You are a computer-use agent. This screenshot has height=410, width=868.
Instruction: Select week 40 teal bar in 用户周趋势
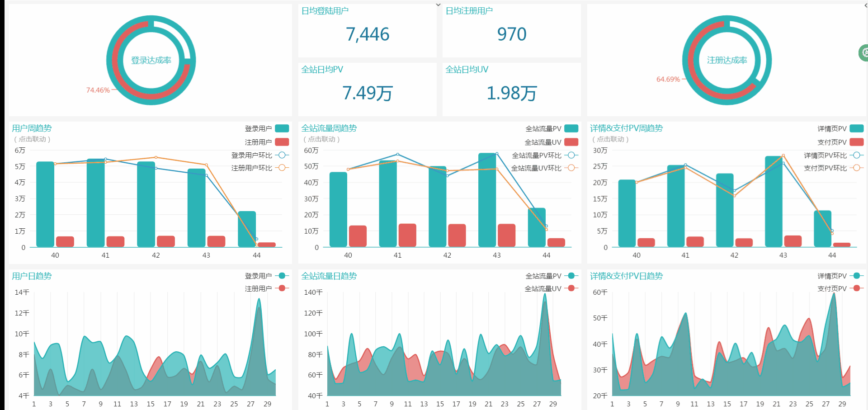click(x=45, y=204)
